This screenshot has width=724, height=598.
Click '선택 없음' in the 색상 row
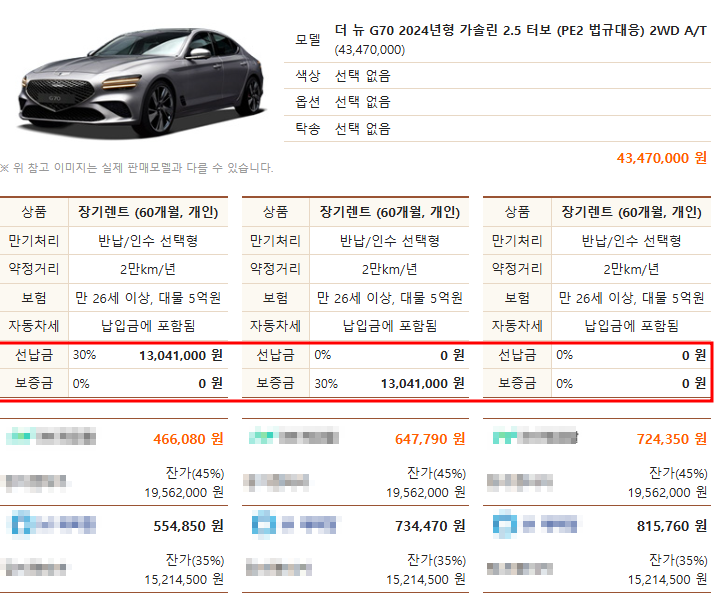pos(363,75)
